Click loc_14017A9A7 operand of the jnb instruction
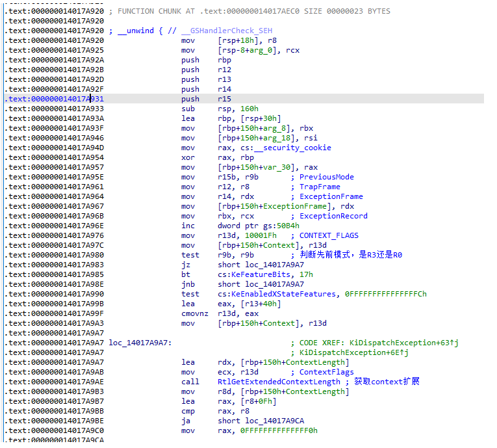Screen dimensions: 497x448 tap(275, 284)
